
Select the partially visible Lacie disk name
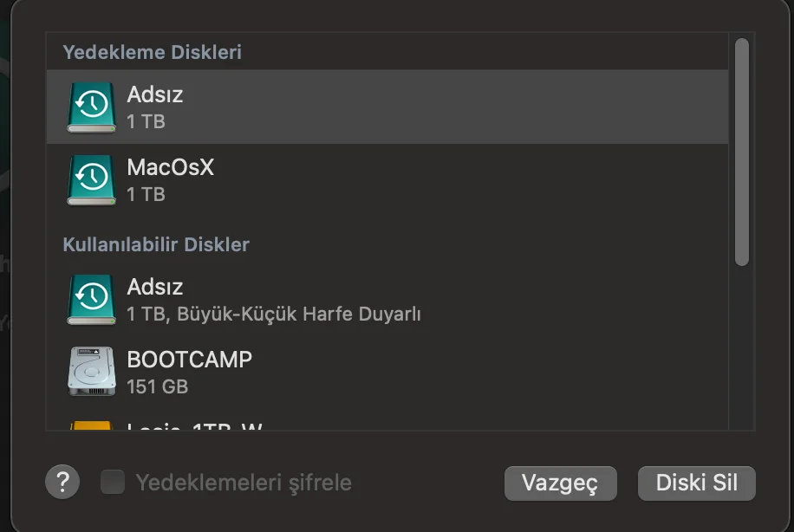(194, 426)
